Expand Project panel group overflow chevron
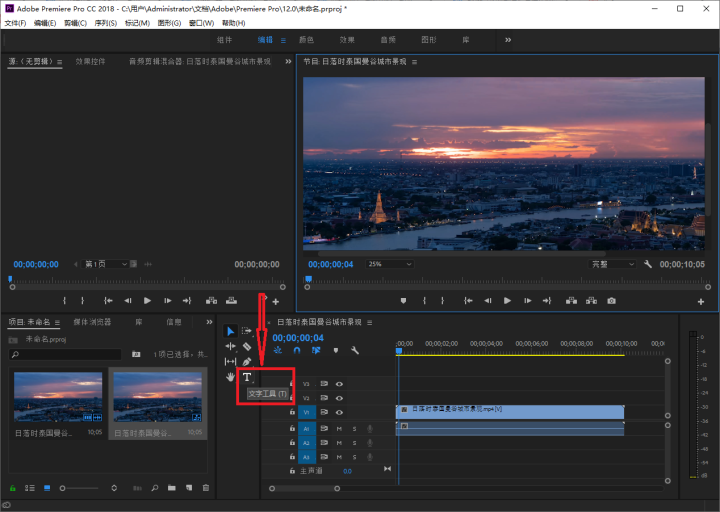Viewport: 720px width, 512px height. click(x=209, y=322)
